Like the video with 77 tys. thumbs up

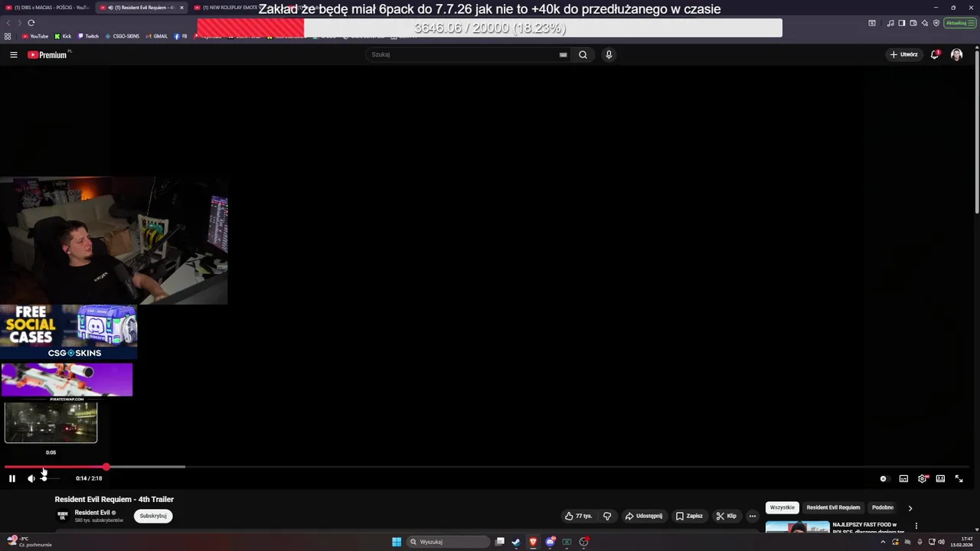(x=578, y=516)
